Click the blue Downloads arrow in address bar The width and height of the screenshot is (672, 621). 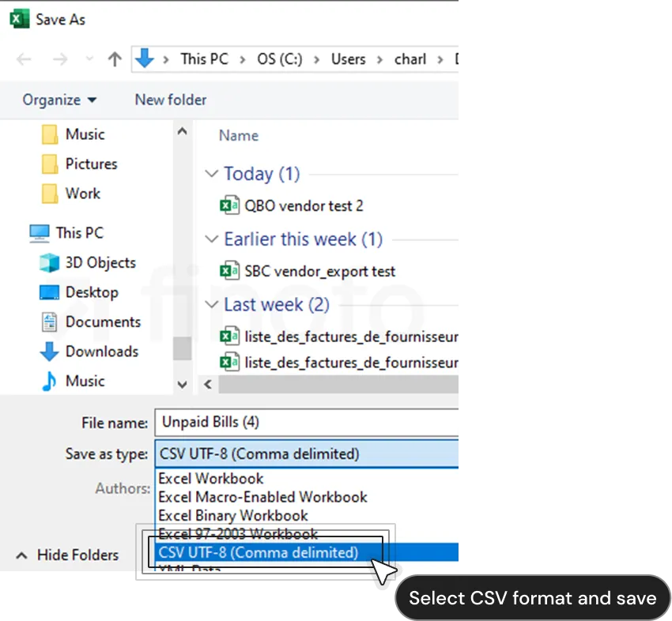coord(145,58)
